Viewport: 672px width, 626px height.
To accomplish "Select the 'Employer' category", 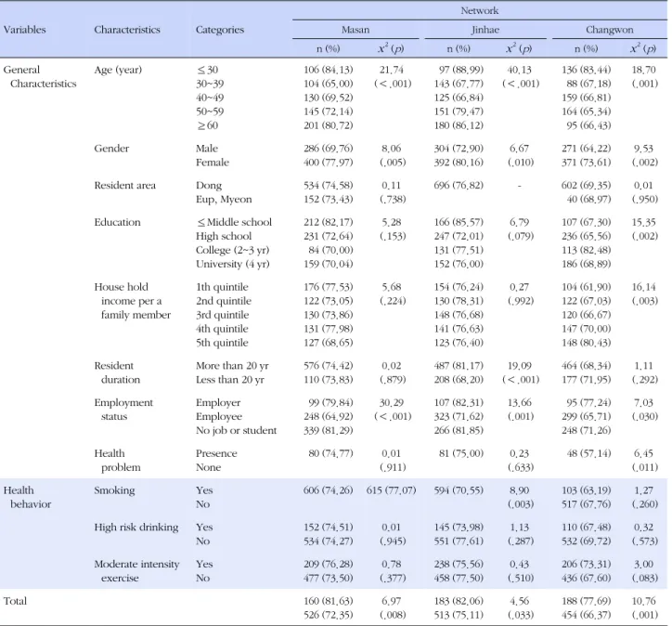I will coord(218,403).
